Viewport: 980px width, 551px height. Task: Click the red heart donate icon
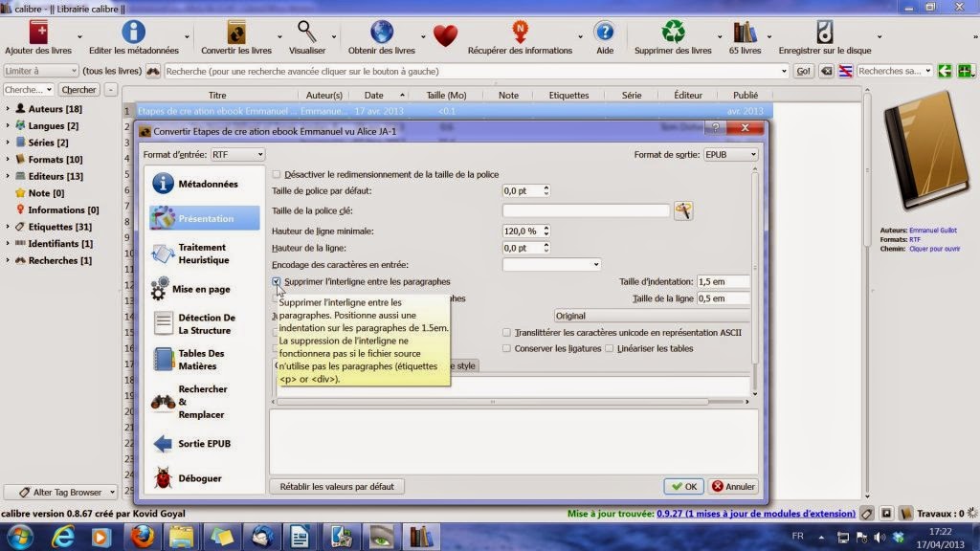click(445, 35)
